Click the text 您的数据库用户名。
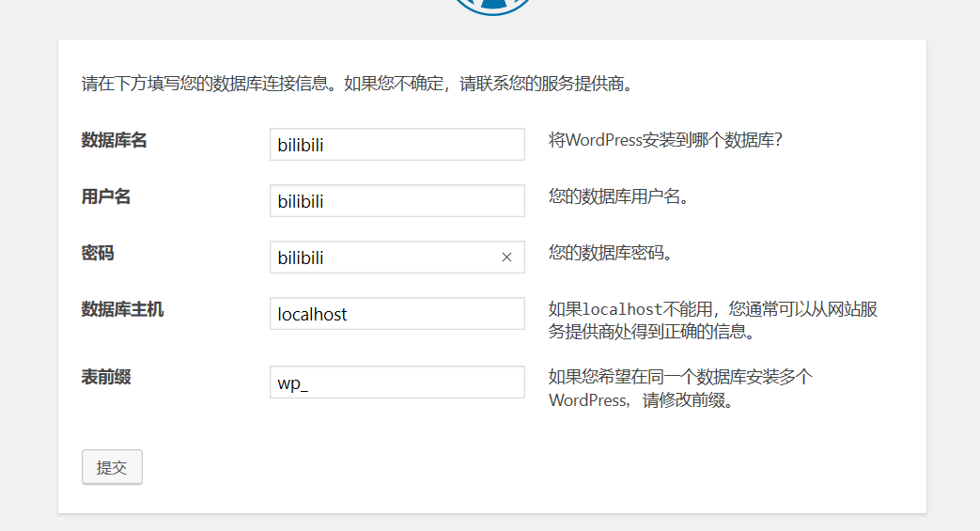The width and height of the screenshot is (980, 531). pyautogui.click(x=619, y=196)
